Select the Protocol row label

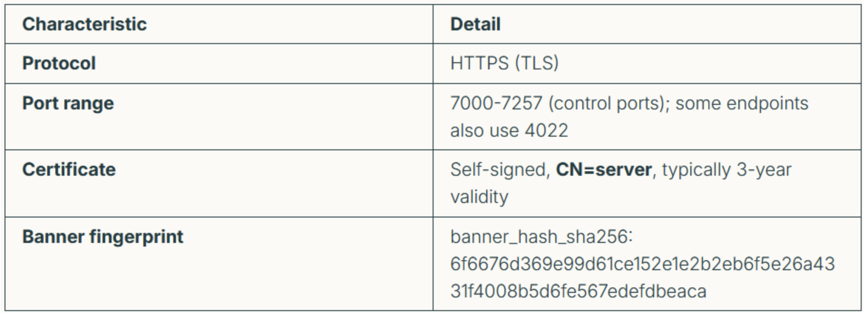[59, 63]
